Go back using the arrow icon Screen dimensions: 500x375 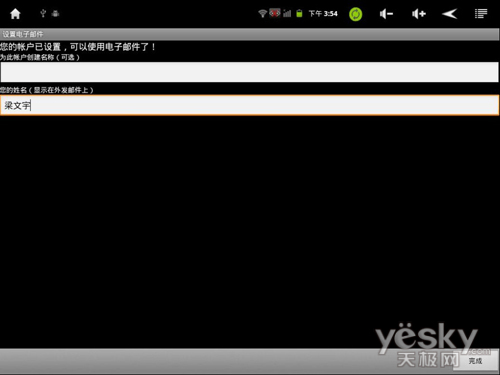[449, 14]
